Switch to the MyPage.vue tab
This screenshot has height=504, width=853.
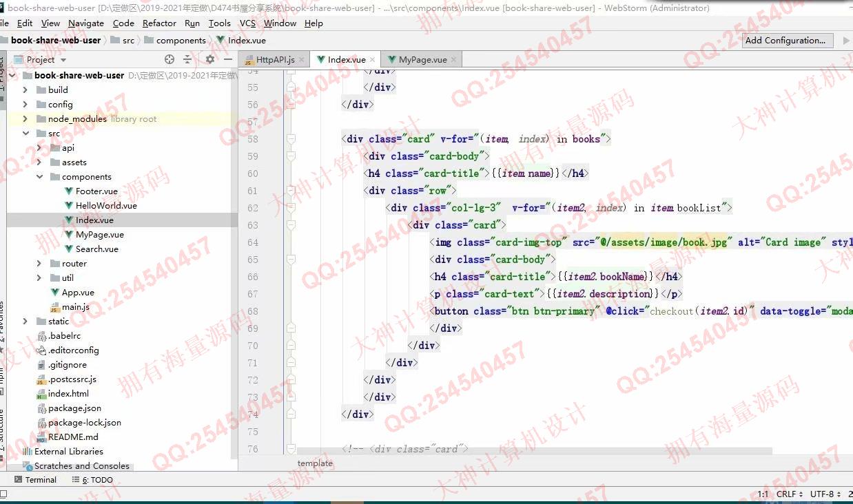[x=422, y=60]
